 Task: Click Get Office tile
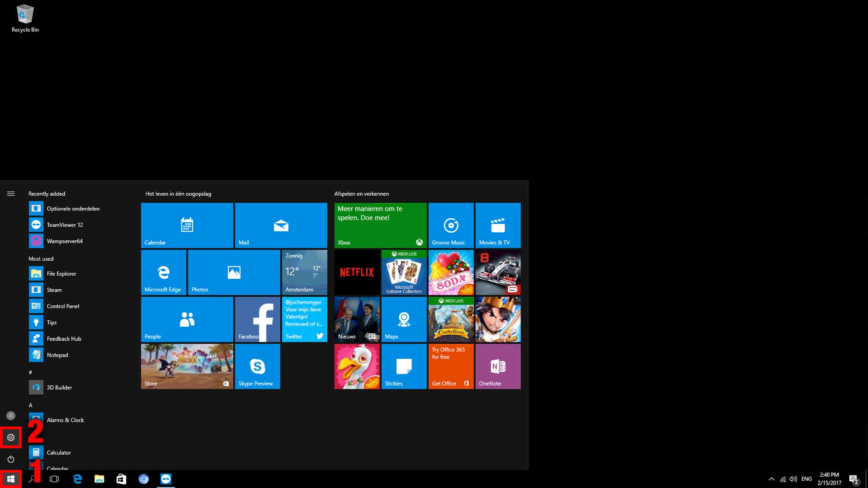point(451,366)
